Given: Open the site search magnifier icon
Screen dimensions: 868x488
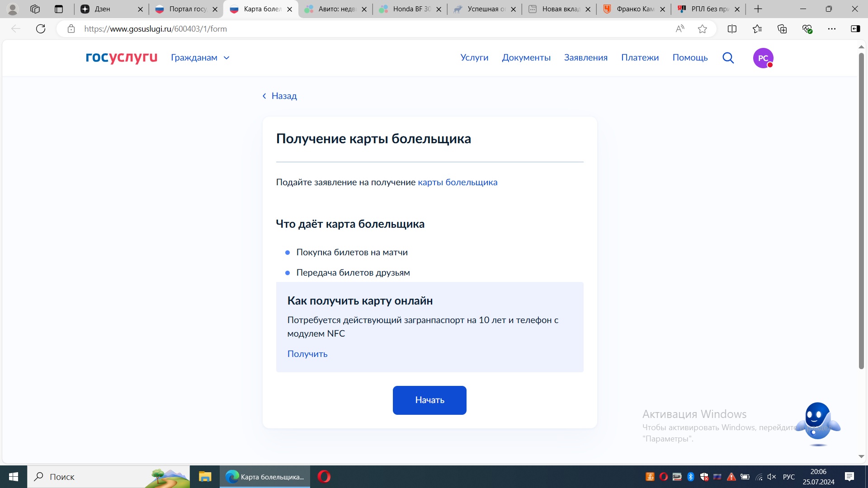Looking at the screenshot, I should [x=728, y=58].
